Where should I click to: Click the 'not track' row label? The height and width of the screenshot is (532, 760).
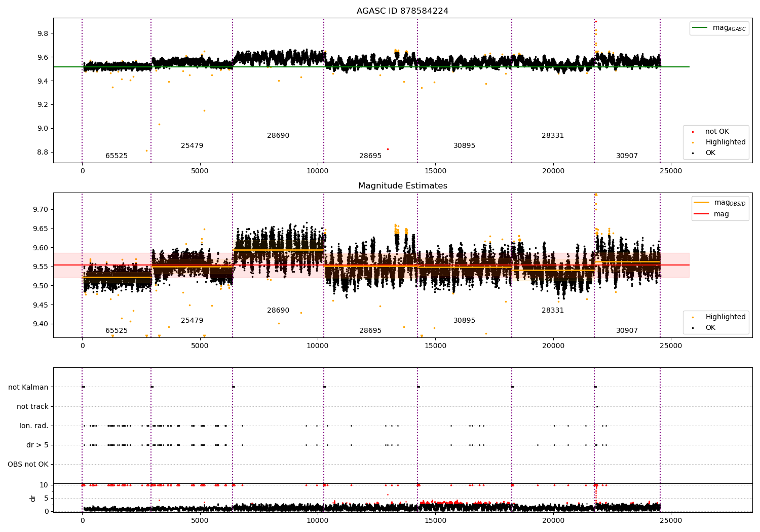[x=32, y=407]
